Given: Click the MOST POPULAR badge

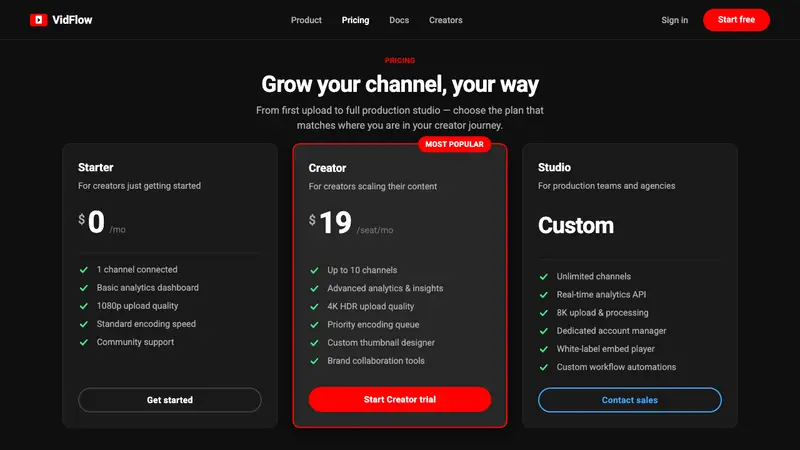Looking at the screenshot, I should coord(455,144).
